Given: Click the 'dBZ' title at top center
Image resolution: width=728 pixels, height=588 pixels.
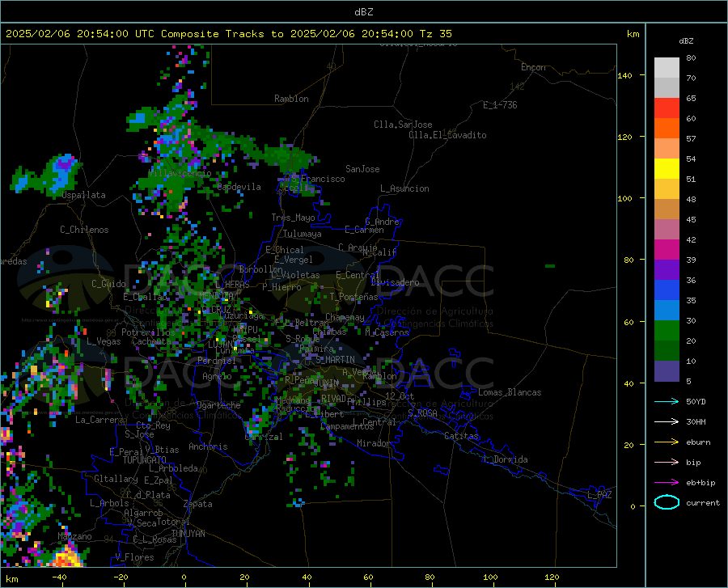Looking at the screenshot, I should pos(363,12).
